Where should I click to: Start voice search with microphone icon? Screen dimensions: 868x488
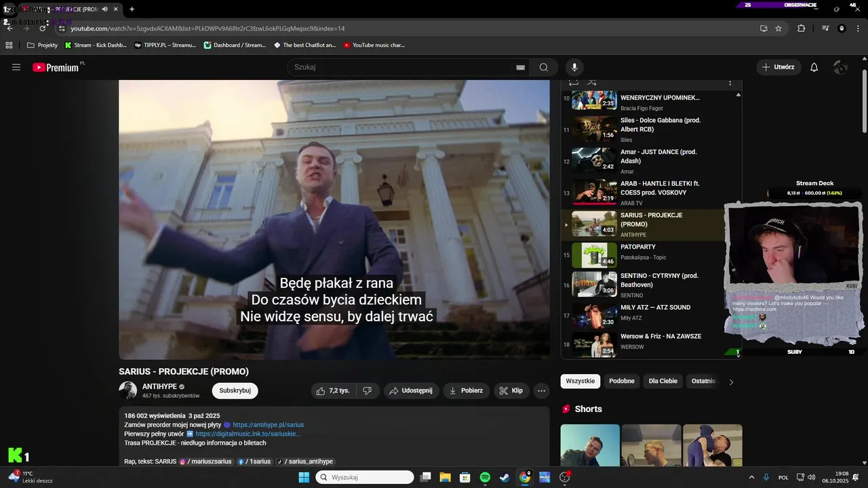pos(574,67)
